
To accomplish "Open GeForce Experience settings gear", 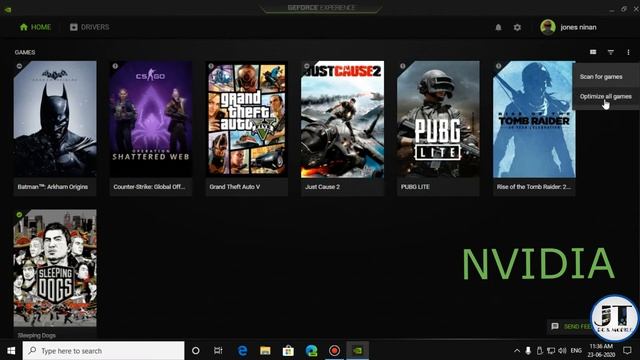I will pyautogui.click(x=517, y=27).
